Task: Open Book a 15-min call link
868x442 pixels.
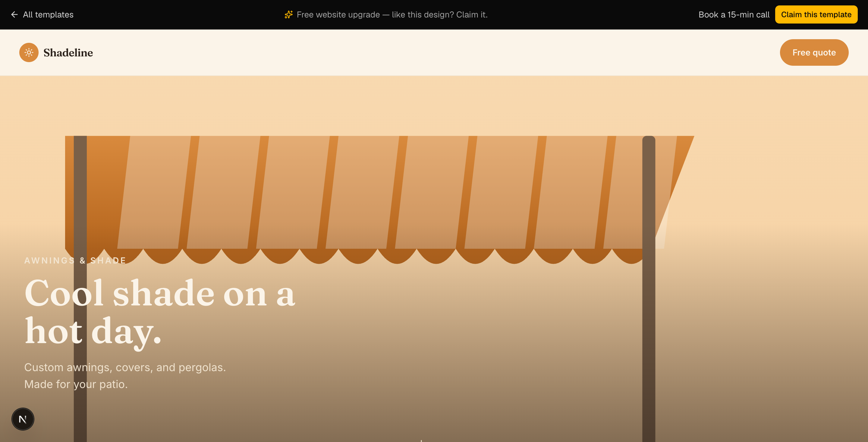Action: 734,14
